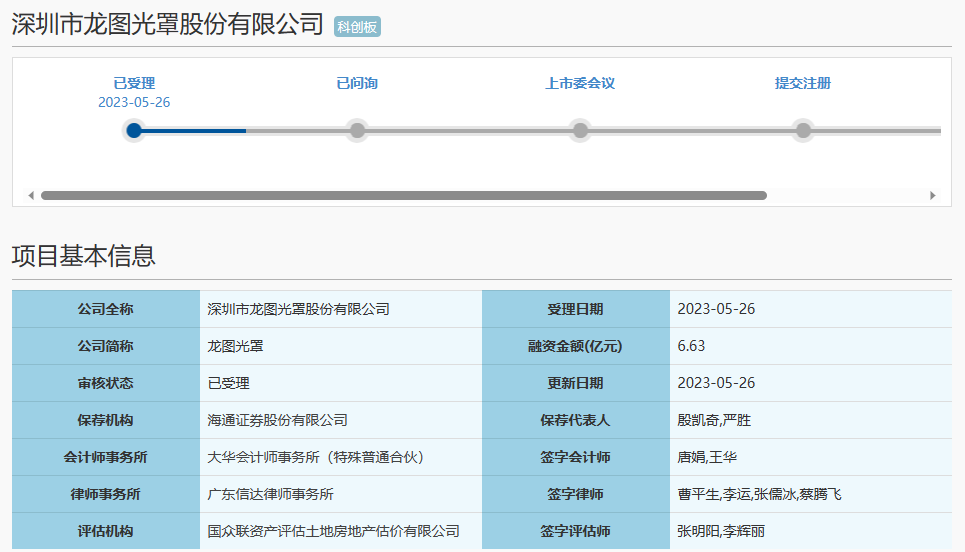Click the 保荐机构 header cell
The width and height of the screenshot is (965, 552).
(x=106, y=420)
